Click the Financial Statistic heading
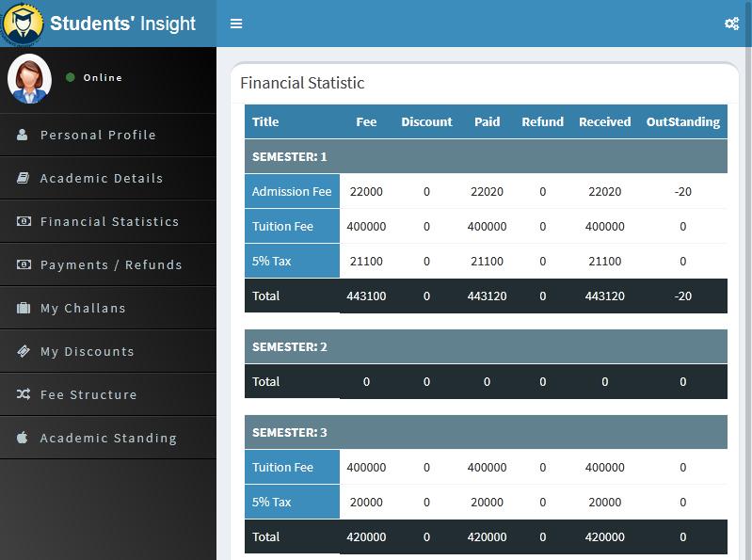Image resolution: width=752 pixels, height=560 pixels. 302,83
